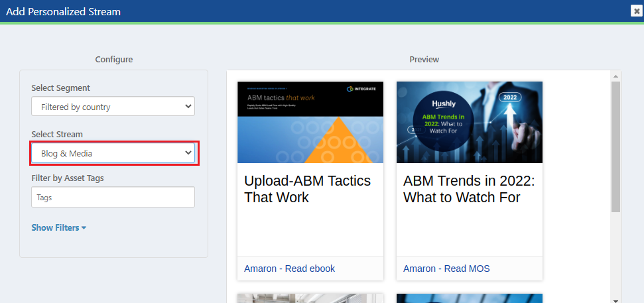Click the Filter by Asset Tags label
The image size is (644, 303).
[68, 178]
